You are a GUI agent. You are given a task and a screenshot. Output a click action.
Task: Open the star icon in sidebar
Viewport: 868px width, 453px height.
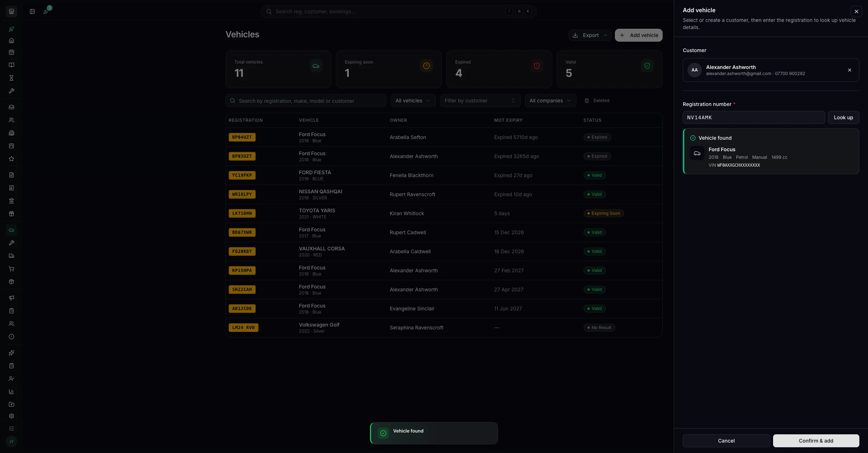tap(12, 159)
